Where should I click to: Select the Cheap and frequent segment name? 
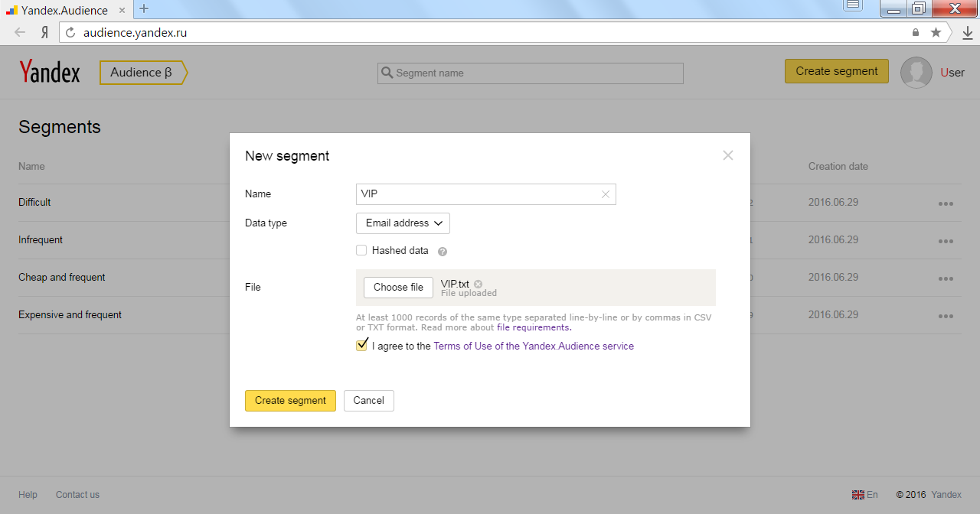point(62,278)
